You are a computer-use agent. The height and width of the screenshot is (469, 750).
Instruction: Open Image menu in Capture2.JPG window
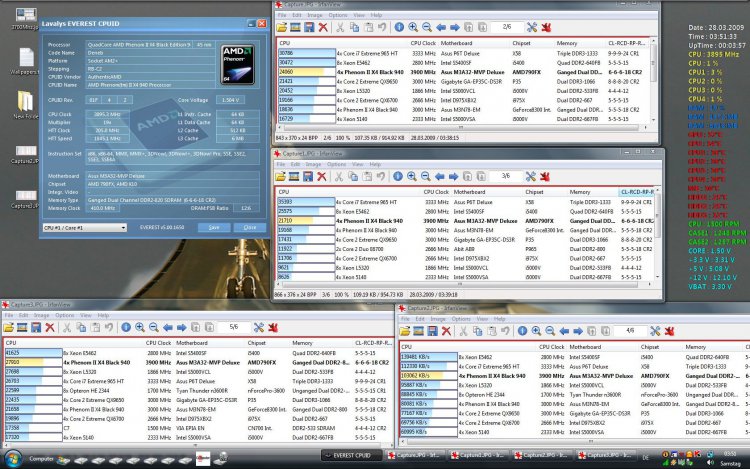click(x=438, y=319)
